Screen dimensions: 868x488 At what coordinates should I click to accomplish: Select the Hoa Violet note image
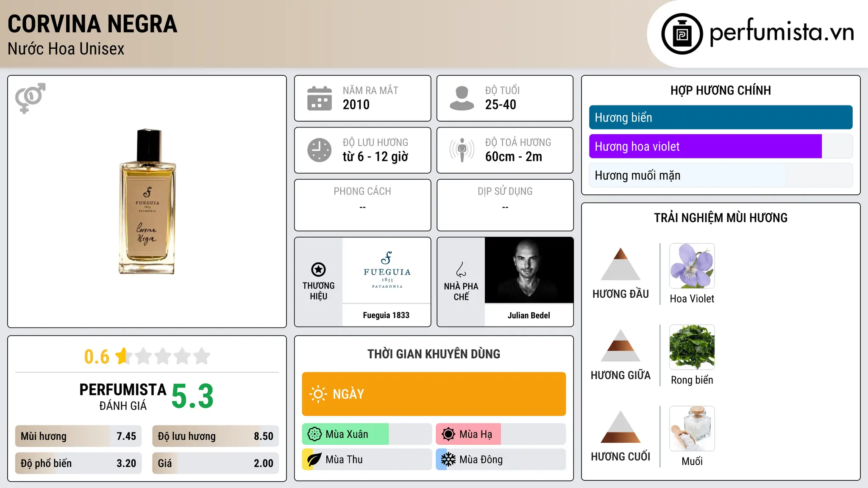point(692,266)
